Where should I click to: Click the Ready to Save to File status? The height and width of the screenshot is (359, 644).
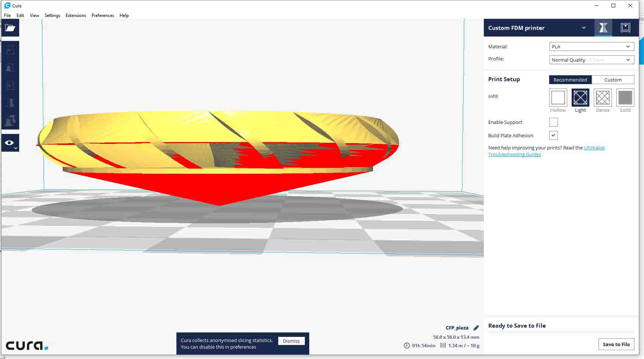tap(517, 325)
